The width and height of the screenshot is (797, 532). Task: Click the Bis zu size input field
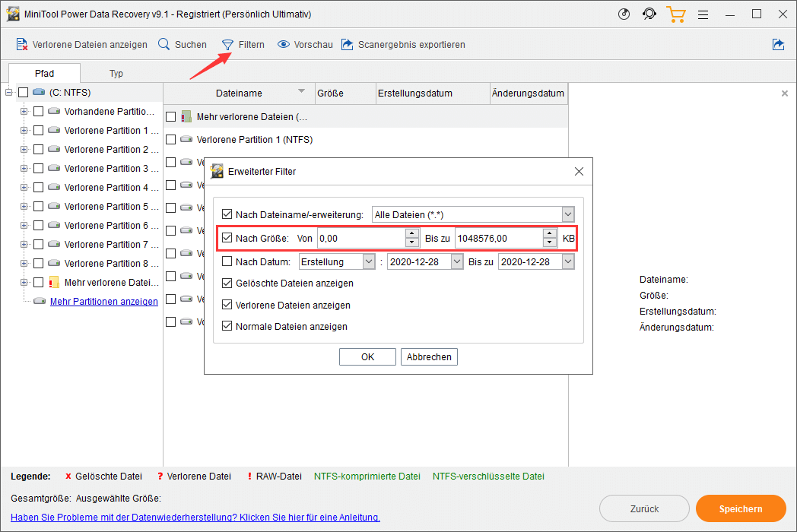pyautogui.click(x=499, y=239)
